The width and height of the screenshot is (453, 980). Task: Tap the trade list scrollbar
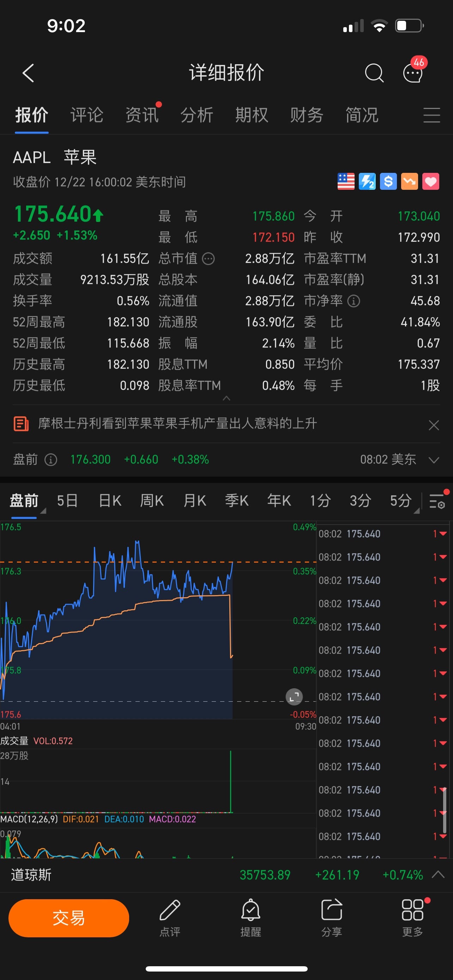(445, 810)
